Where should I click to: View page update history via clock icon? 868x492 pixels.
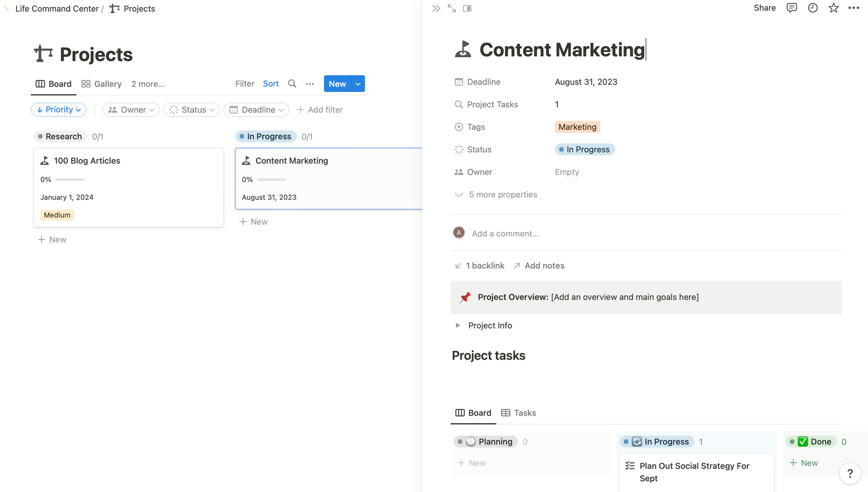tap(812, 8)
